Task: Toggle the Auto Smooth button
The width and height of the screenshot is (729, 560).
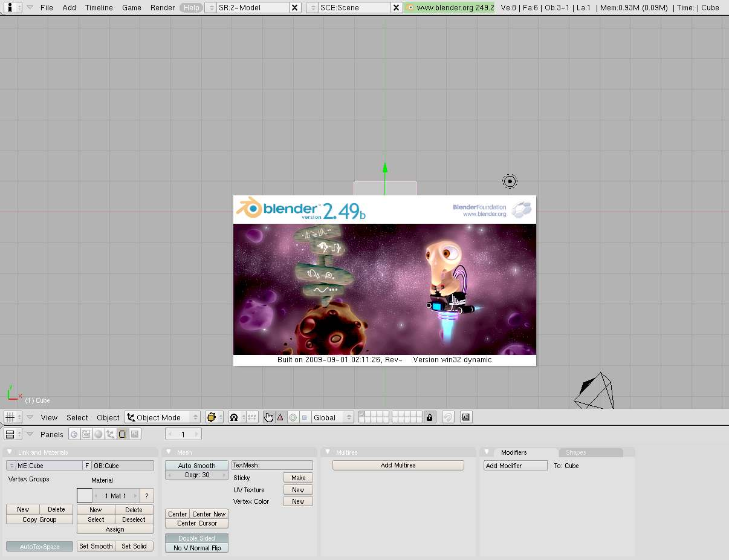Action: point(196,466)
